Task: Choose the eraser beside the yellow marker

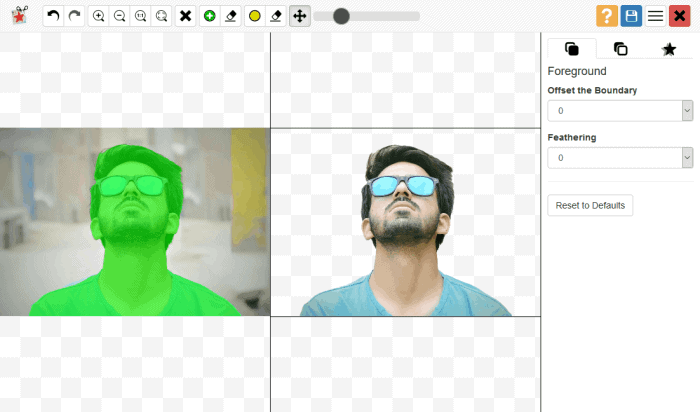Action: point(276,17)
